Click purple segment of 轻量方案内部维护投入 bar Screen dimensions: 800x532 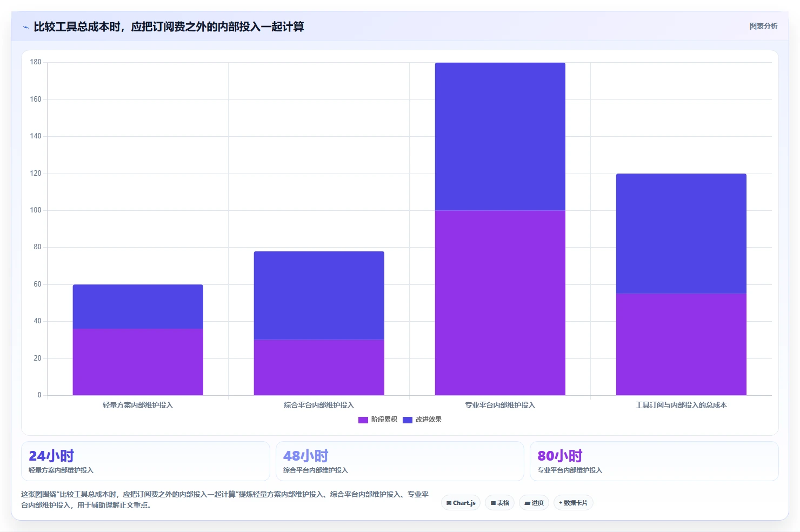point(138,362)
